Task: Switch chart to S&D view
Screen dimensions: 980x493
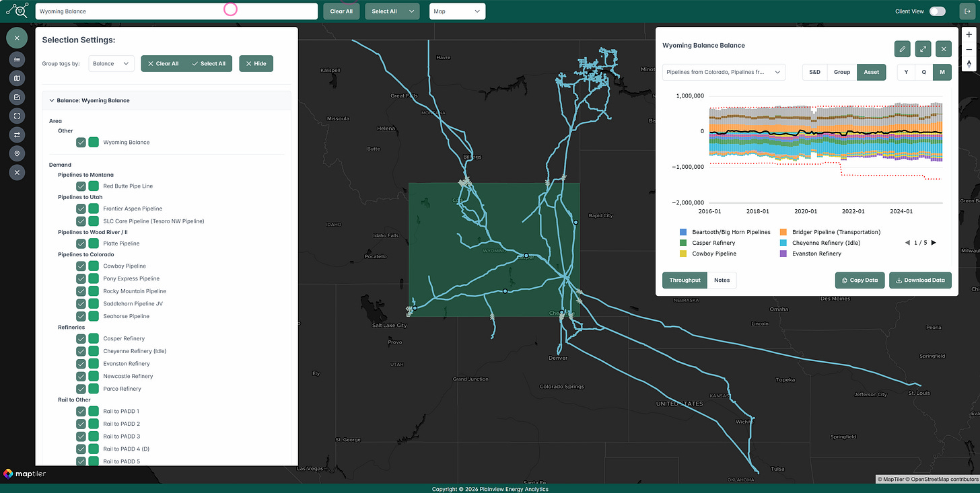Action: tap(814, 72)
